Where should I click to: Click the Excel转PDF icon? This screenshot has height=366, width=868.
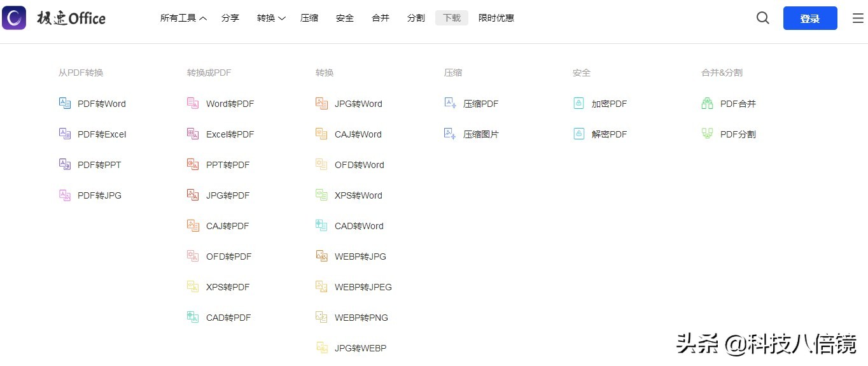tap(193, 134)
